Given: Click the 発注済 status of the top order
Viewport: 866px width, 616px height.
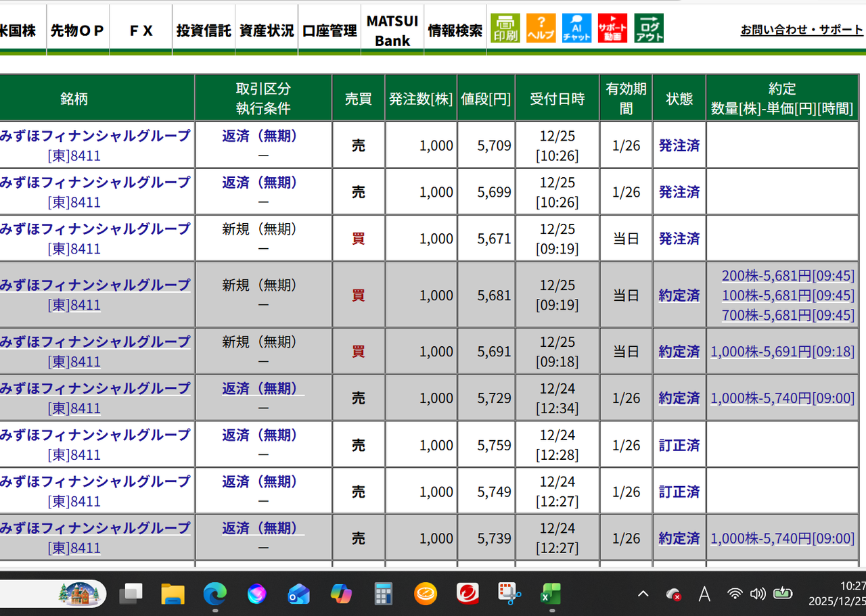Looking at the screenshot, I should (679, 145).
